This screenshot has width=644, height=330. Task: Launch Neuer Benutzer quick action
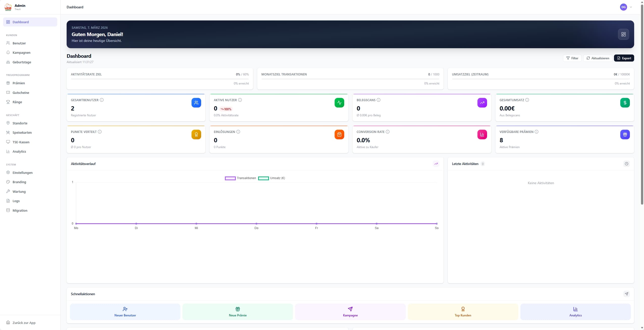(x=125, y=312)
